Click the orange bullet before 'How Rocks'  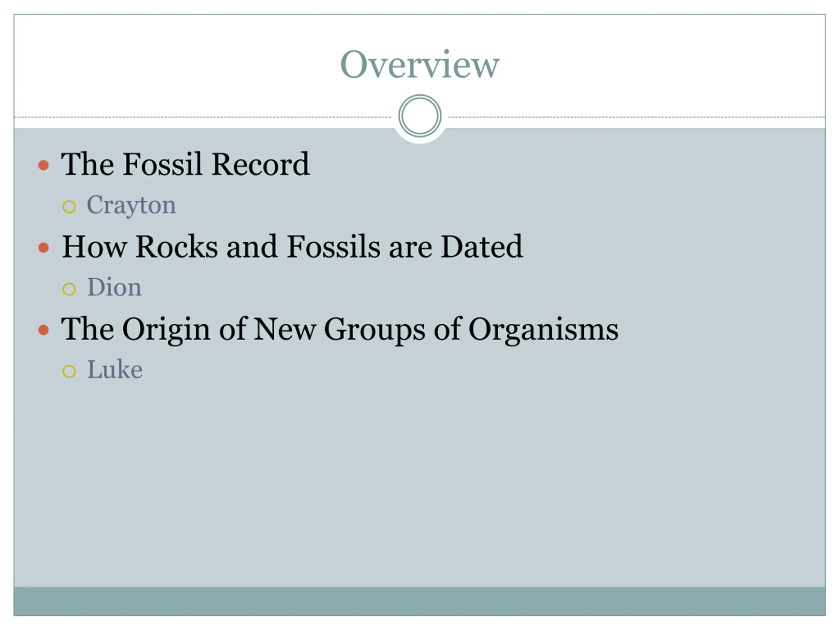click(44, 248)
